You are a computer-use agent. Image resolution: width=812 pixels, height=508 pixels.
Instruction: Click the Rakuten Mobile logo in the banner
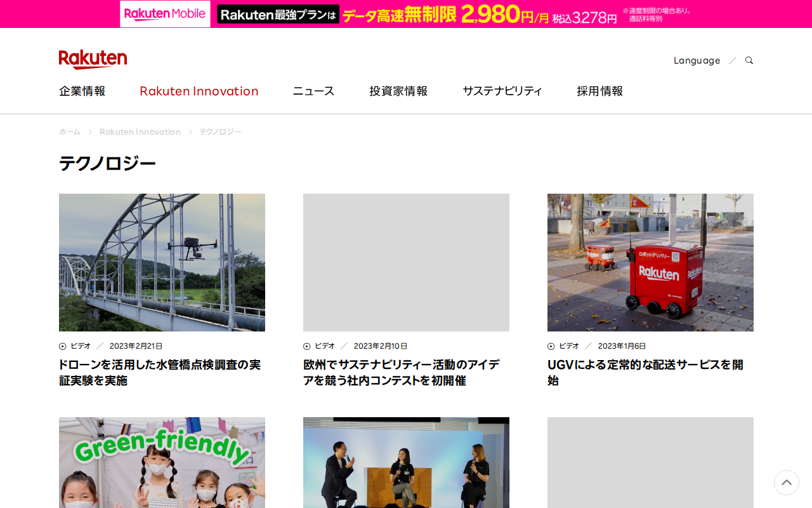pyautogui.click(x=165, y=14)
